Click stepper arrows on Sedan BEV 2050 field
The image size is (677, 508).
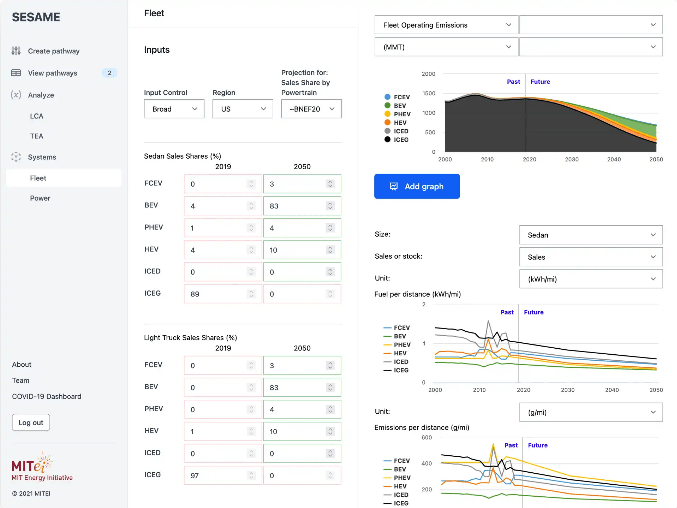331,206
